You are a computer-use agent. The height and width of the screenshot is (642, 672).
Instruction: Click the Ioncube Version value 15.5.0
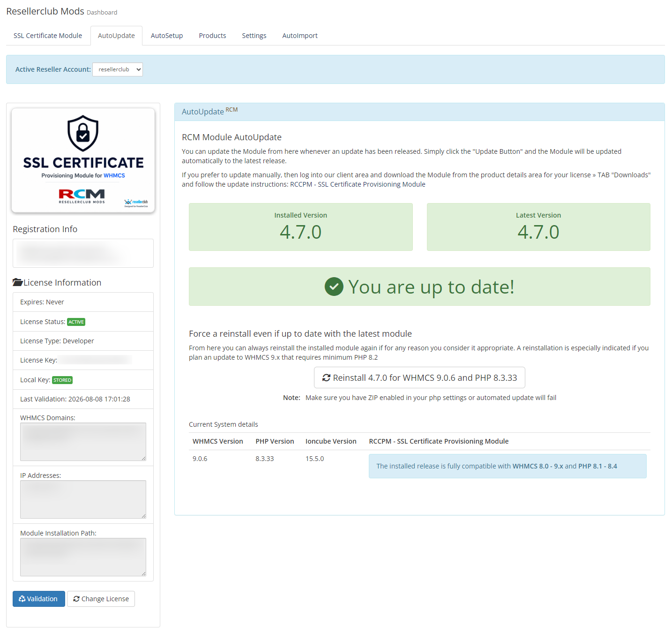[315, 459]
